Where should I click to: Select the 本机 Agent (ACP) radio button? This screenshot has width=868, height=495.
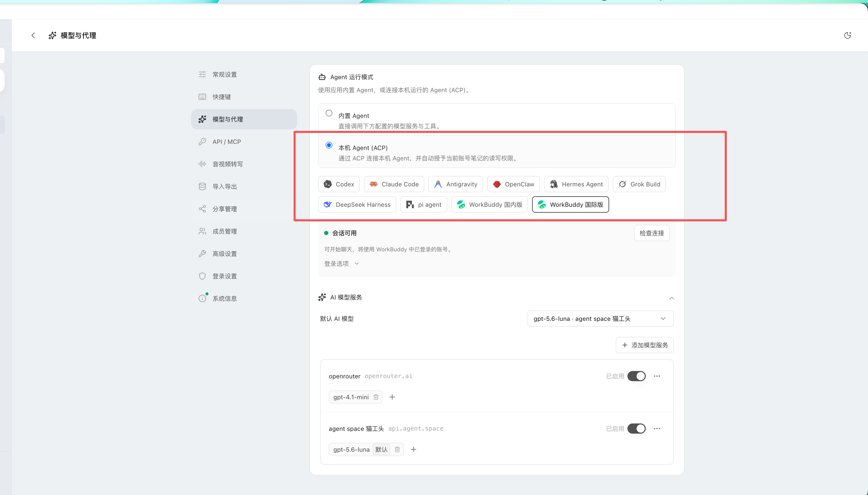tap(329, 145)
